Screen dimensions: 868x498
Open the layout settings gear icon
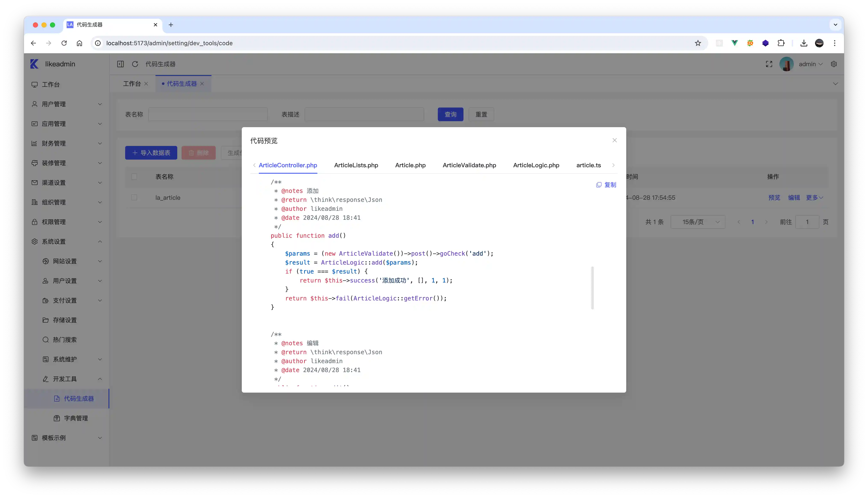(x=834, y=64)
